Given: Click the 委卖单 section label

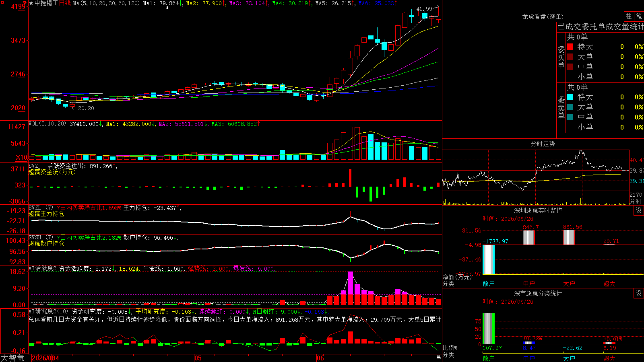Looking at the screenshot, I should click(561, 107).
